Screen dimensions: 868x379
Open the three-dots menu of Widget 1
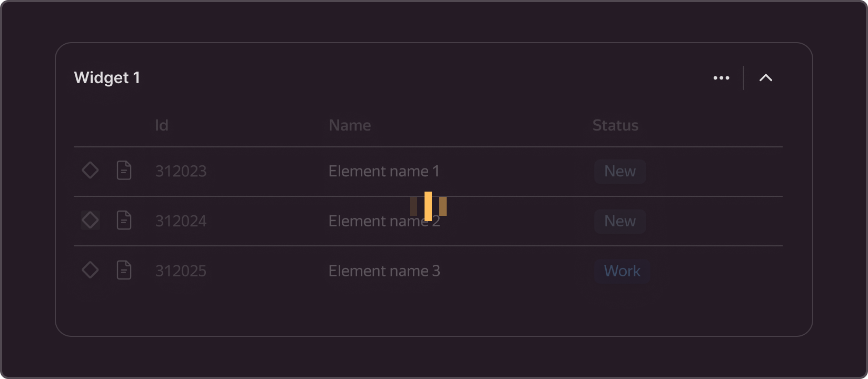(x=721, y=78)
